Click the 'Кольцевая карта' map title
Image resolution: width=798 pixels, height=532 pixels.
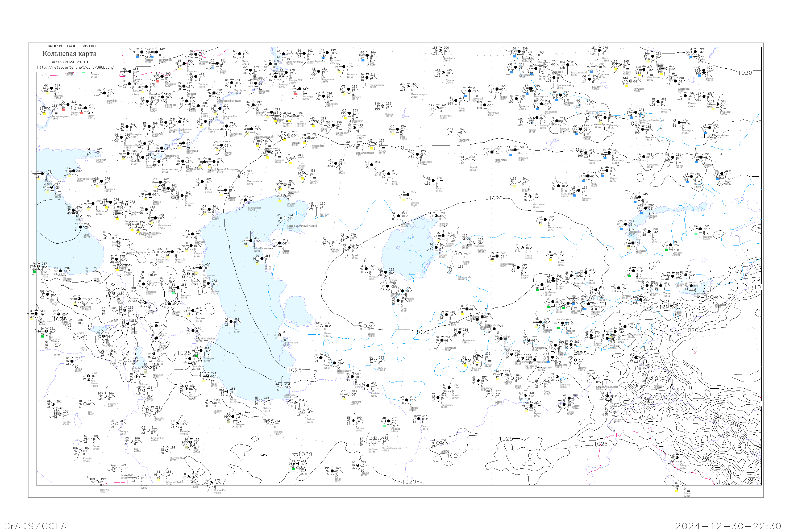(x=69, y=54)
